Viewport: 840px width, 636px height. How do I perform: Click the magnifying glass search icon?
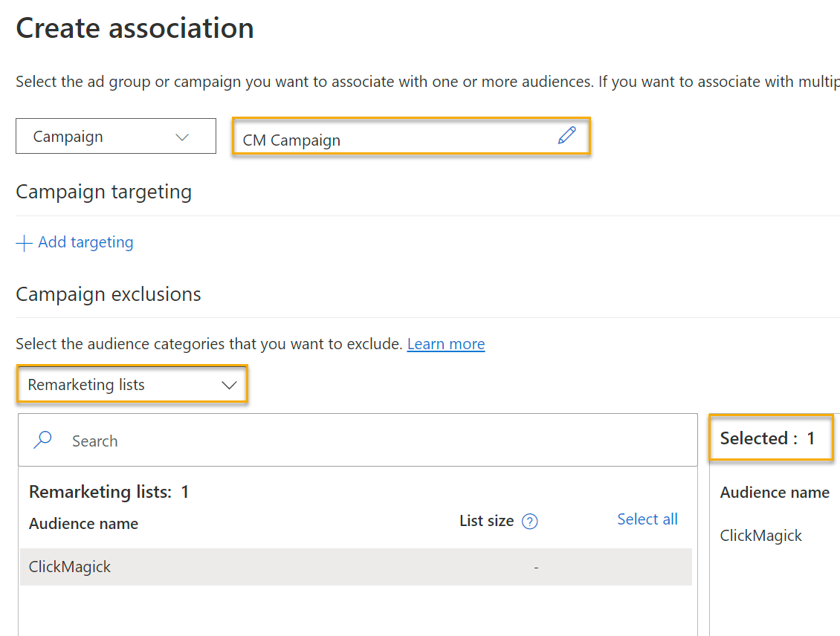click(43, 440)
